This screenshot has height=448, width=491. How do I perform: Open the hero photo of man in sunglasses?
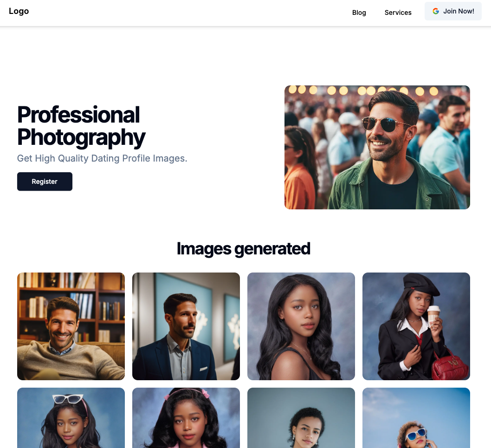point(377,147)
